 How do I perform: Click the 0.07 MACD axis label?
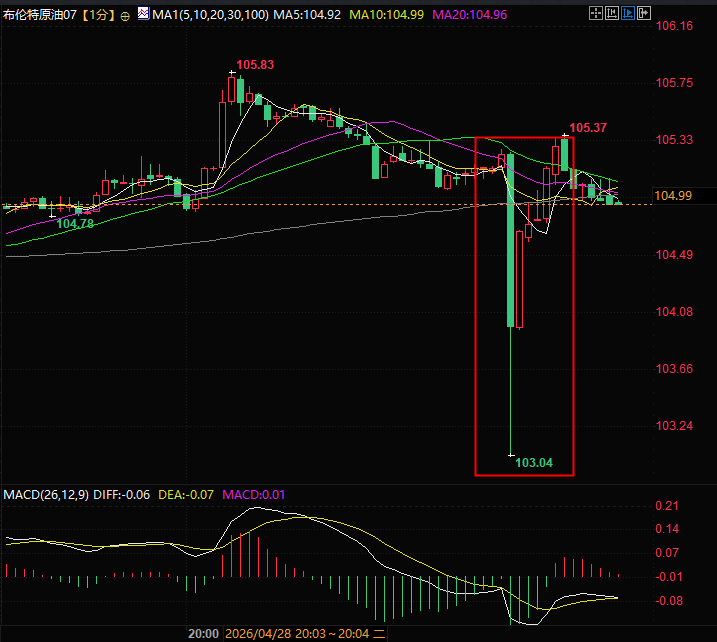pyautogui.click(x=667, y=553)
